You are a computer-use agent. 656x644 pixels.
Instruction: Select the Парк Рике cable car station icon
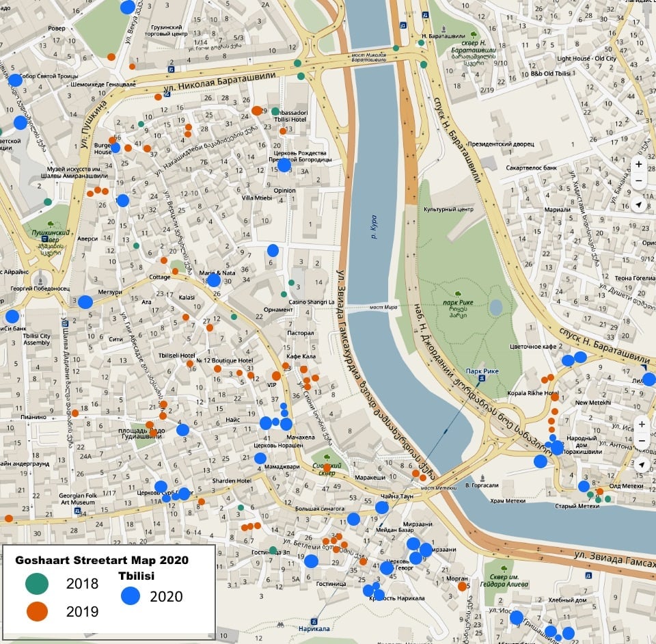click(x=482, y=378)
